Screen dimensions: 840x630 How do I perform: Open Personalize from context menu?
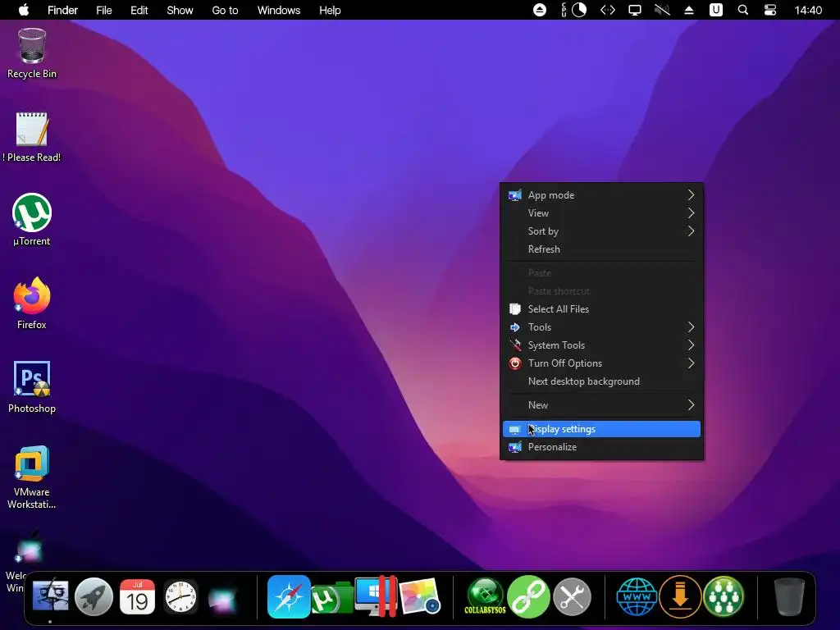coord(601,447)
